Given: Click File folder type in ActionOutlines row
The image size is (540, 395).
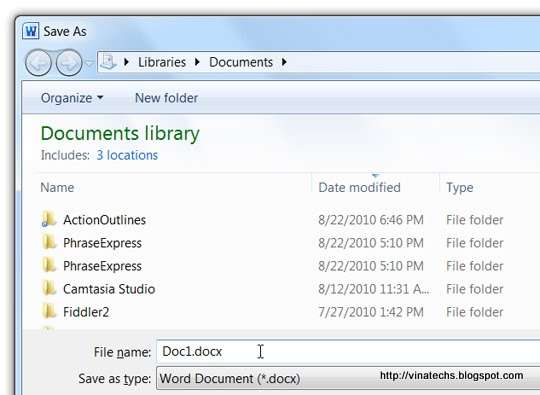Looking at the screenshot, I should coord(475,220).
